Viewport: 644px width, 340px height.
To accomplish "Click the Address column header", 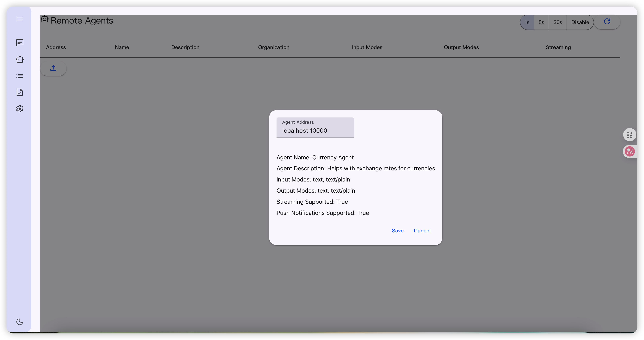I will tap(56, 47).
